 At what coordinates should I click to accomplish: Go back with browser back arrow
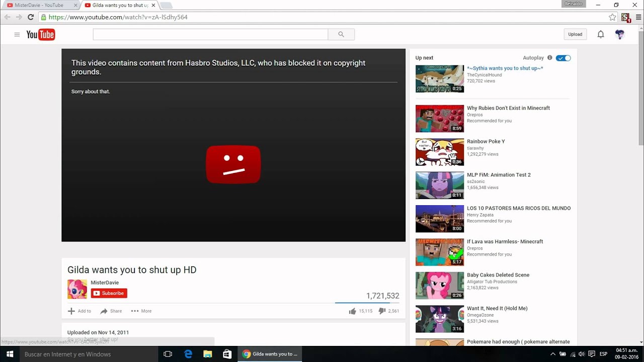8,17
